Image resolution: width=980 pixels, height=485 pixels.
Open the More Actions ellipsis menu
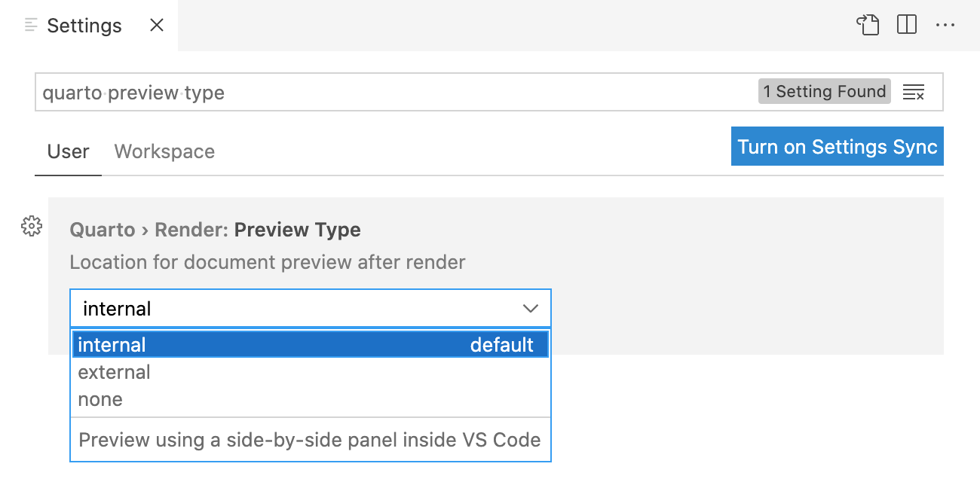click(946, 25)
